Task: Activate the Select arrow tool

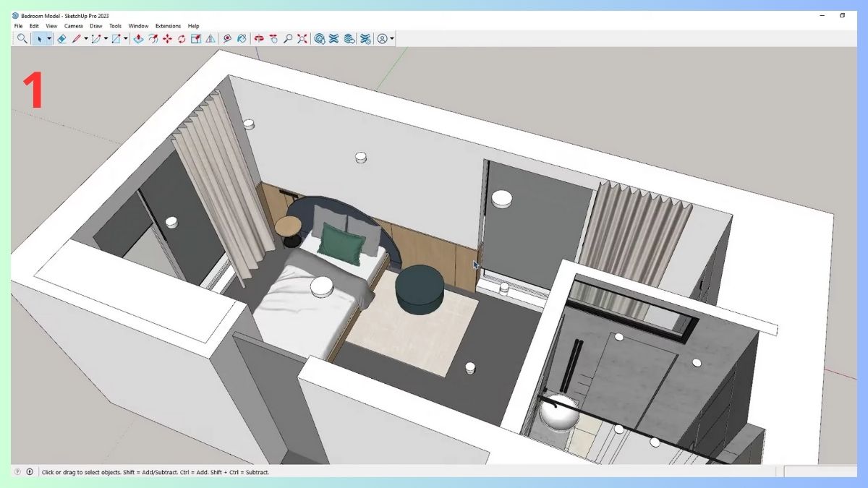Action: 41,38
